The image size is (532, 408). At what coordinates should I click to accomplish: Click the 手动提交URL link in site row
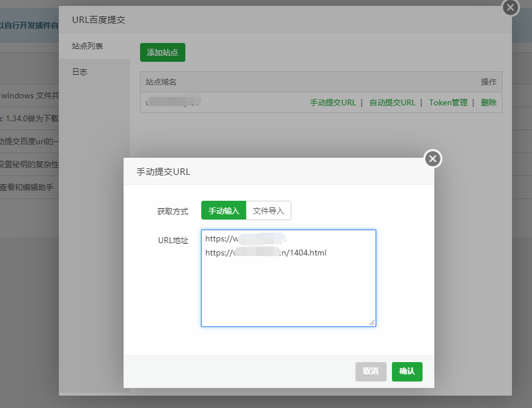click(x=333, y=102)
